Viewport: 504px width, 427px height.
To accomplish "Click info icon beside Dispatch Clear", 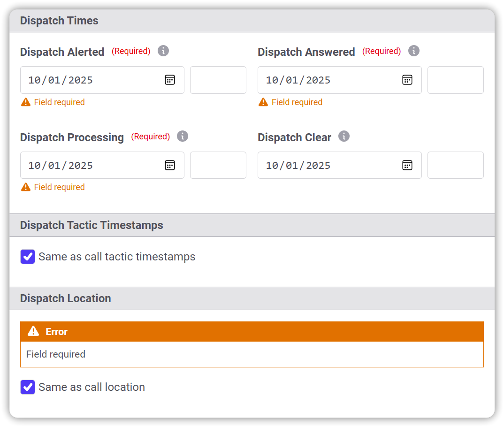I will [344, 136].
